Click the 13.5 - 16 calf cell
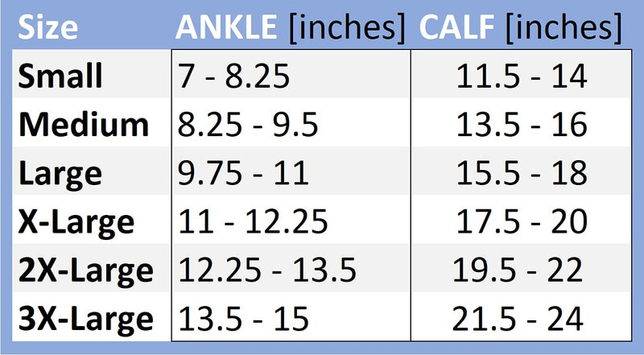Image resolution: width=644 pixels, height=355 pixels. point(522,125)
